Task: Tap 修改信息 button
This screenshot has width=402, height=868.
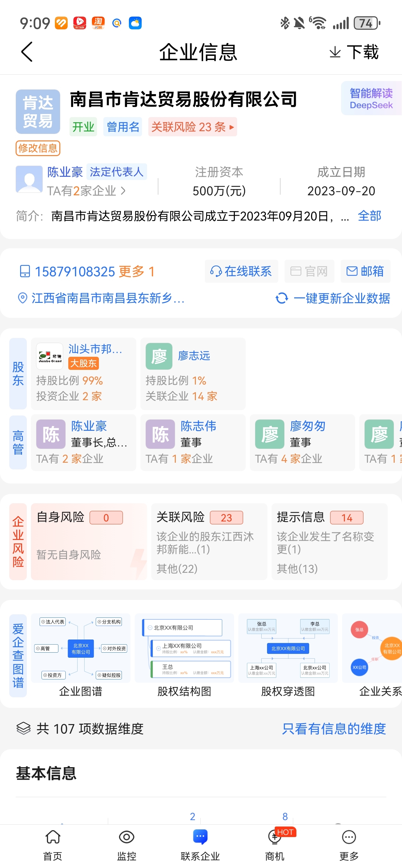Action: [38, 148]
